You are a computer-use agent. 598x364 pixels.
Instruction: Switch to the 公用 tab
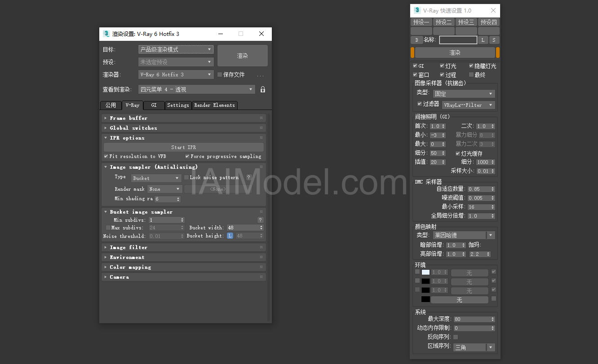coord(111,105)
